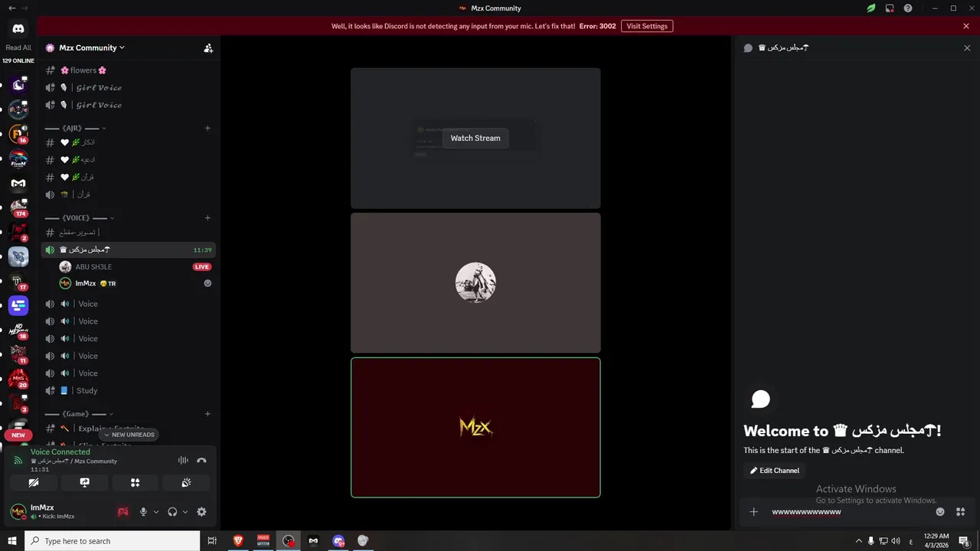980x551 pixels.
Task: Click the LIVE badge next to ABU SH3LE
Action: [x=202, y=267]
